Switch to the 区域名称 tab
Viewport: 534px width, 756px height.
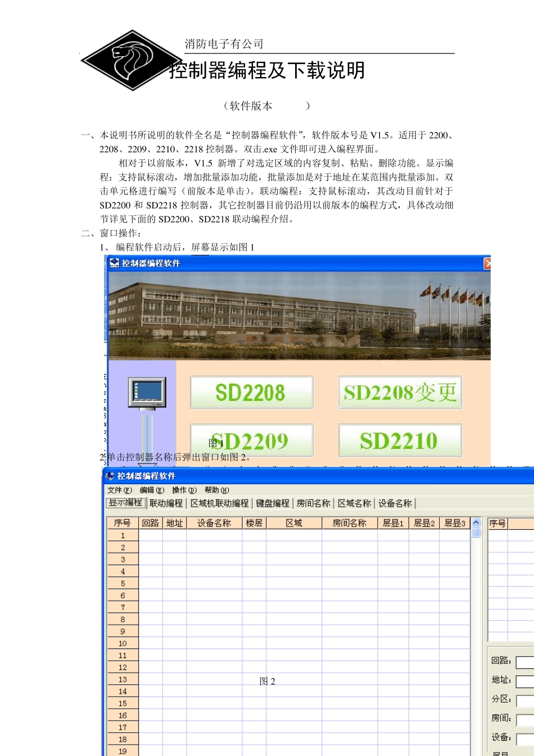coord(355,503)
